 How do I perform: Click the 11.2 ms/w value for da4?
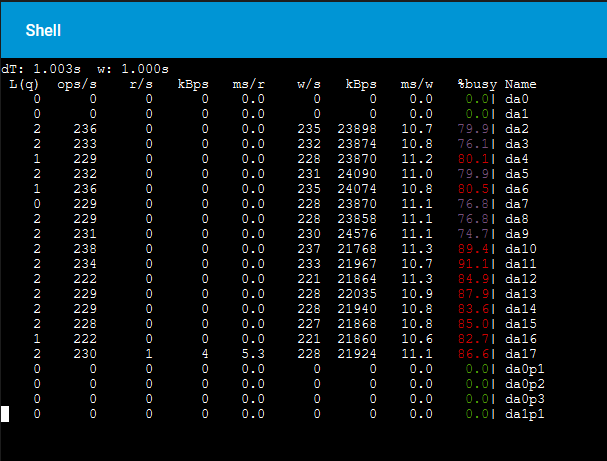(x=417, y=159)
